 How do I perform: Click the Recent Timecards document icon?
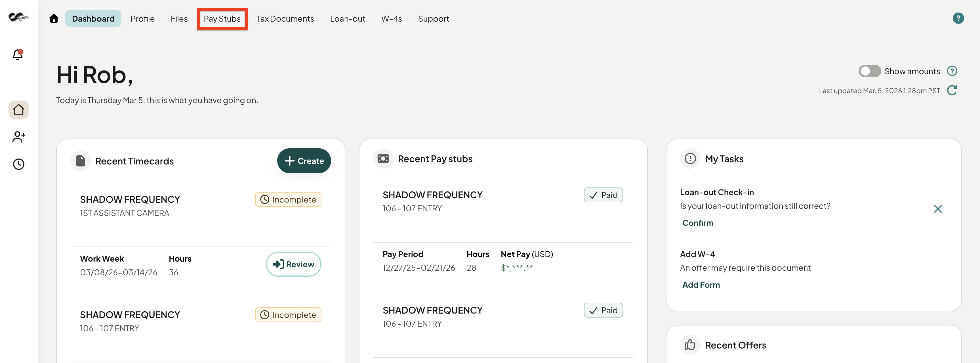[80, 161]
